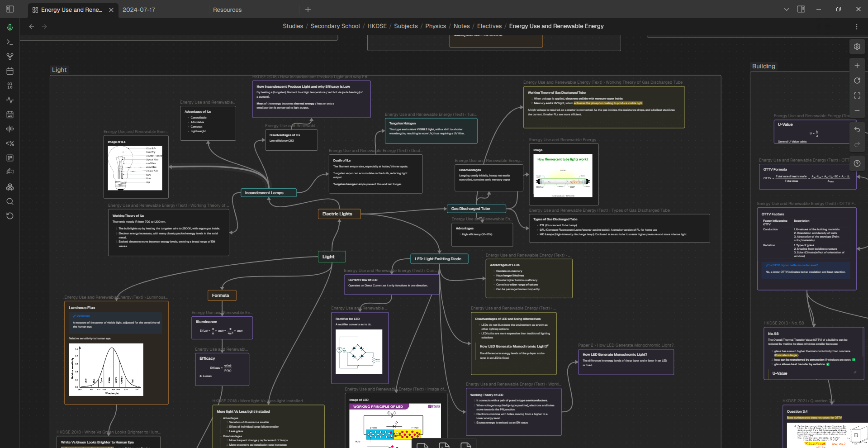
Task: Expand the tab list dropdown arrow
Action: pyautogui.click(x=786, y=10)
